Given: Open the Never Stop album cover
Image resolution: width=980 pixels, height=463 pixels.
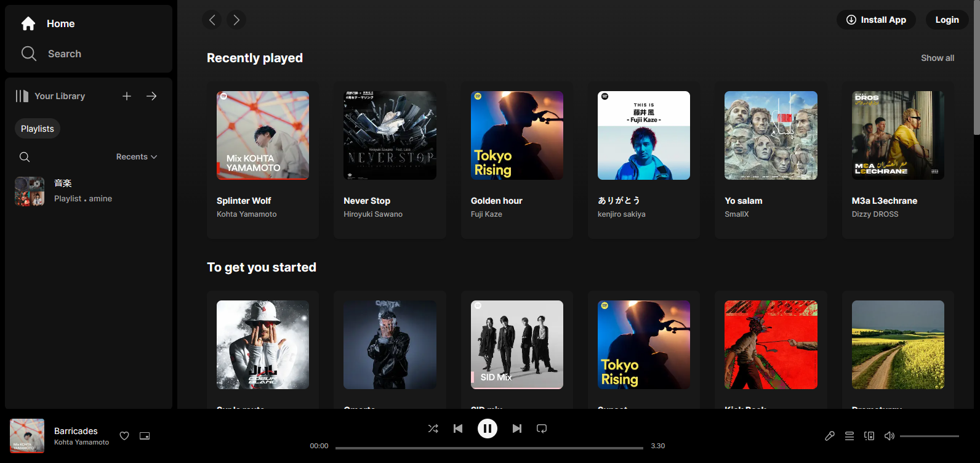Looking at the screenshot, I should (x=390, y=135).
